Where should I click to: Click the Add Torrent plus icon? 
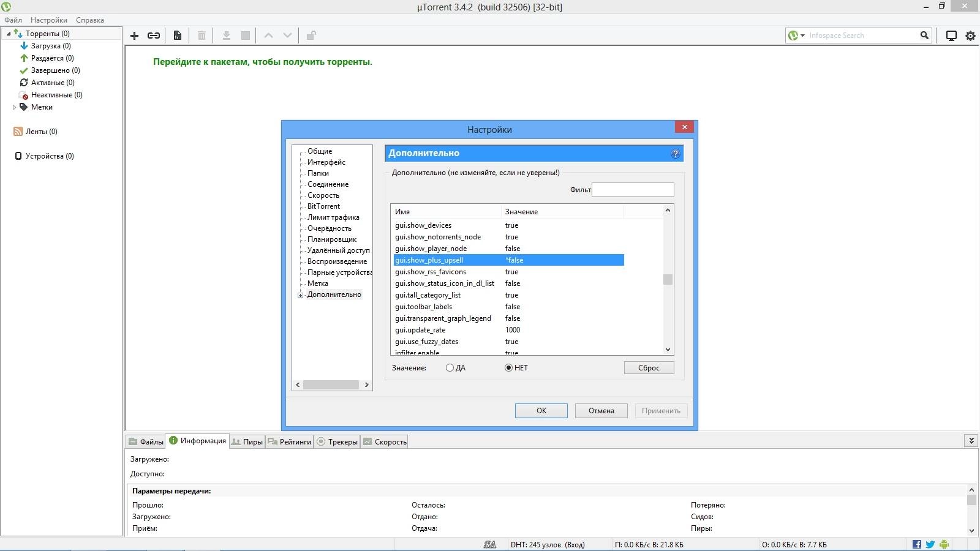pyautogui.click(x=135, y=36)
